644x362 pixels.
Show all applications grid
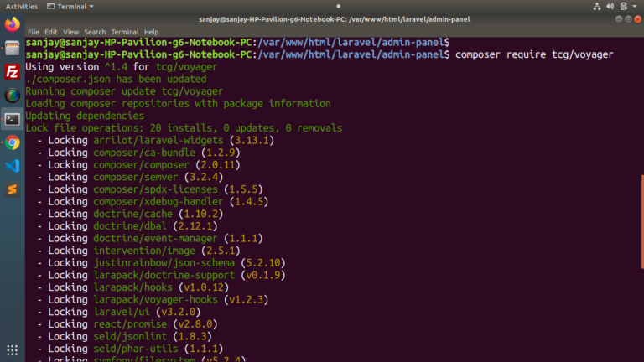[12, 349]
